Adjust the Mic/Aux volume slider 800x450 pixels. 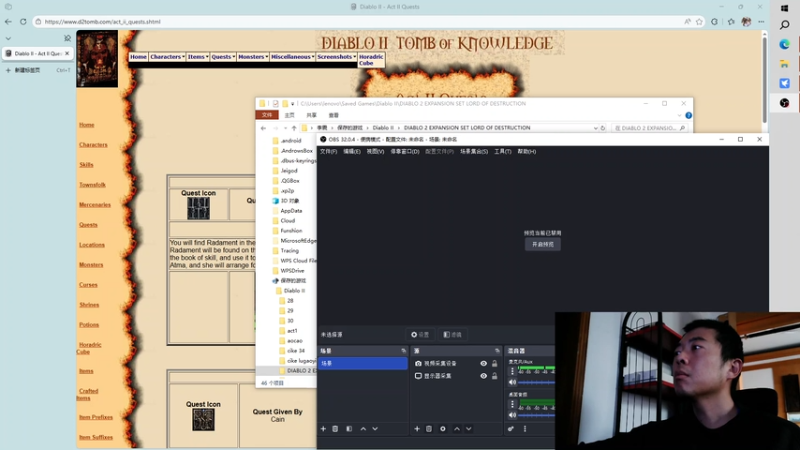pos(536,382)
